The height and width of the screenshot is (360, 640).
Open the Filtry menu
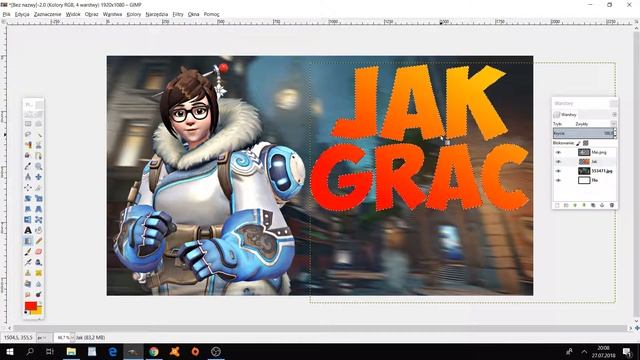pos(178,14)
